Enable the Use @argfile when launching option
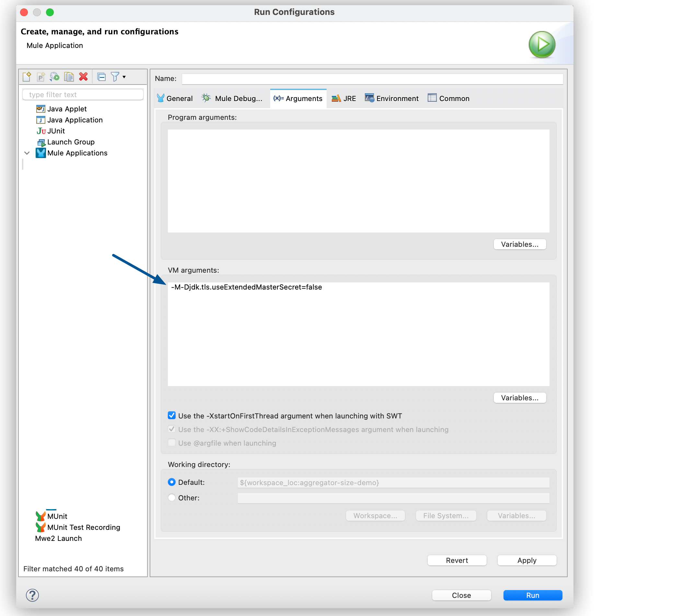694x616 pixels. [x=171, y=443]
